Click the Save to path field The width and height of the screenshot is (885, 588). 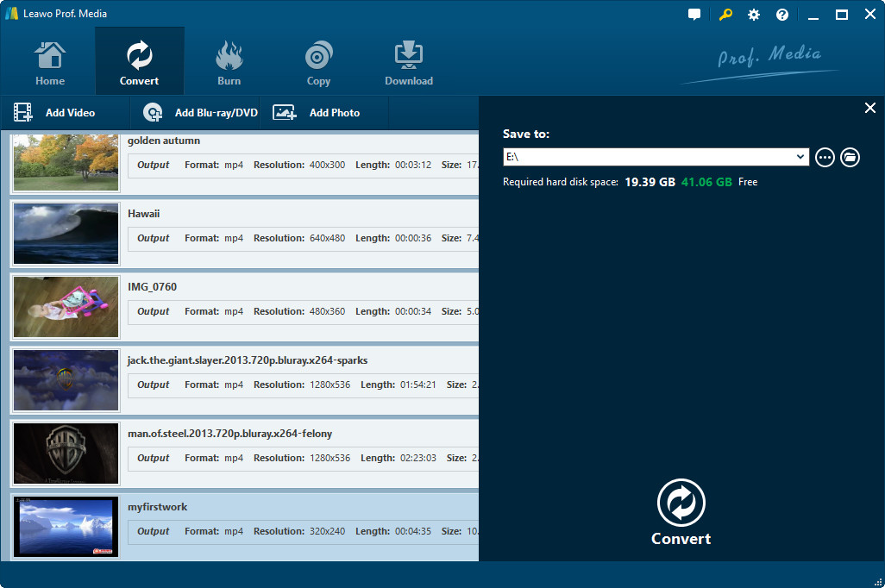click(x=647, y=157)
